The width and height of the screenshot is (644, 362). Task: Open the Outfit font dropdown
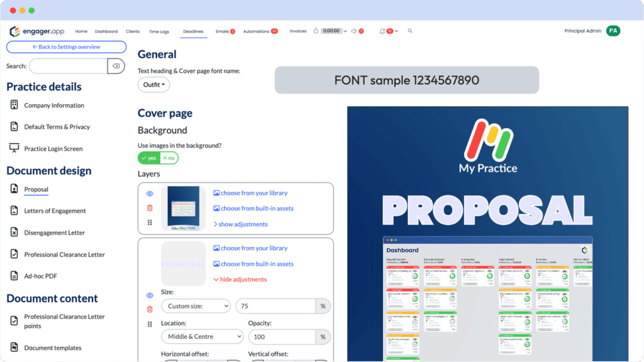coord(153,85)
